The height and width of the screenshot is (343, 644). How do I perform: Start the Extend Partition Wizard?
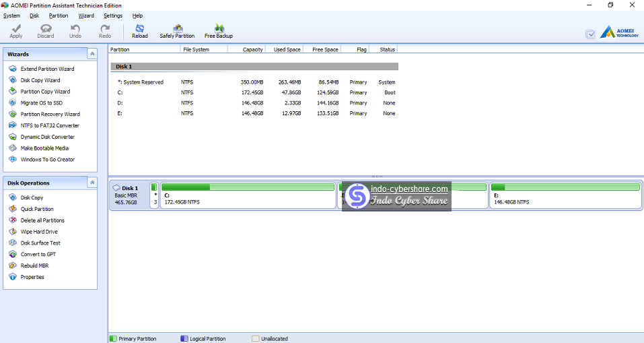tap(47, 69)
